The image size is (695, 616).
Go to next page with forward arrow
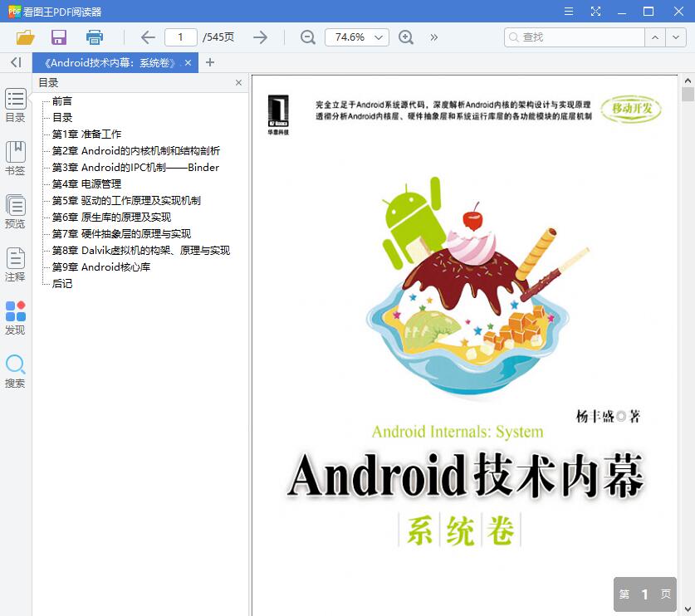[x=260, y=37]
